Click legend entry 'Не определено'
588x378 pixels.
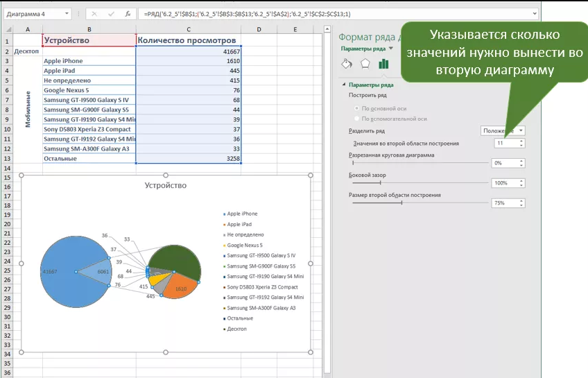[x=245, y=234]
